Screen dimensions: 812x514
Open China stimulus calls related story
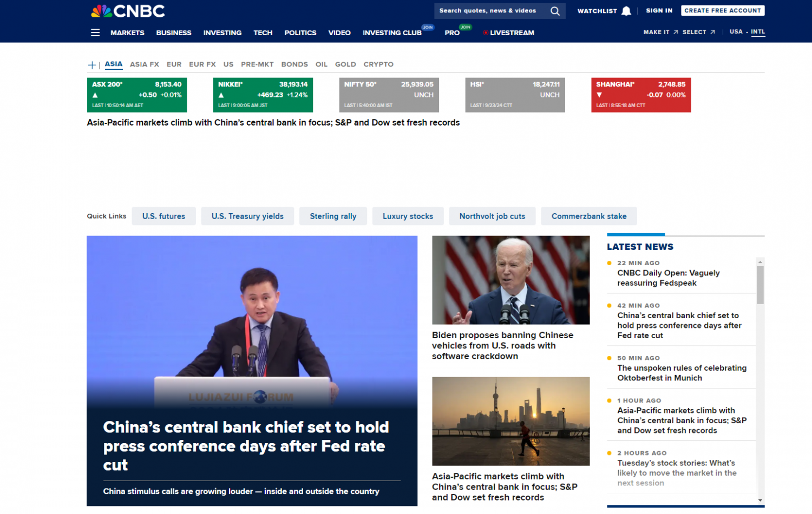click(241, 491)
